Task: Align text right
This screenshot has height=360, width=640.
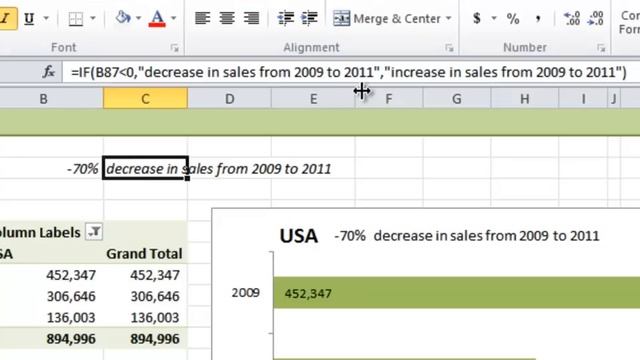Action: click(251, 18)
